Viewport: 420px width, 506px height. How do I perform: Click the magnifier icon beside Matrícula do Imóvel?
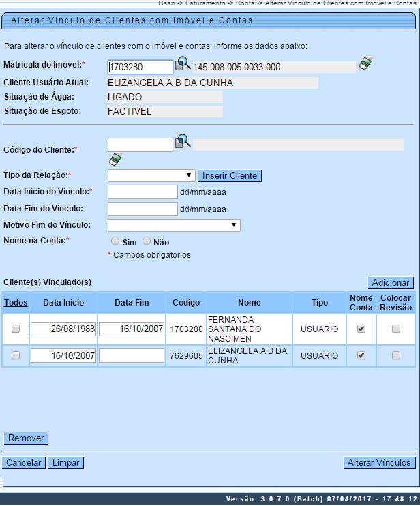pyautogui.click(x=183, y=65)
